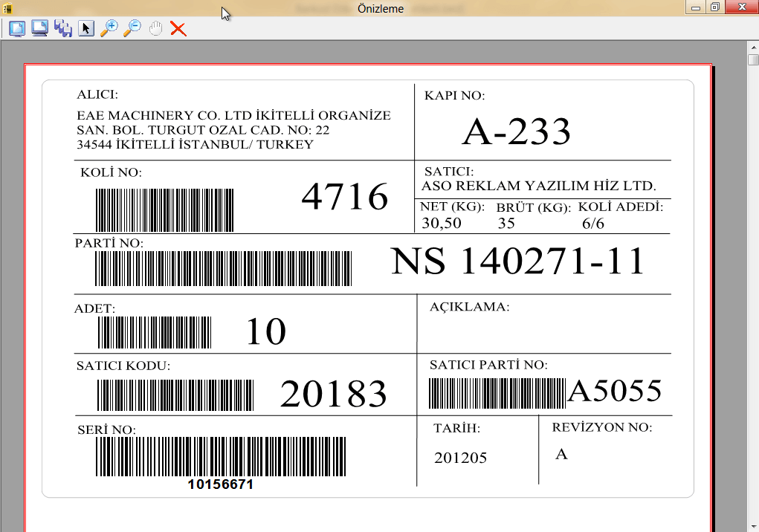This screenshot has height=532, width=759.
Task: Click the gross weight '35'
Action: pos(506,223)
